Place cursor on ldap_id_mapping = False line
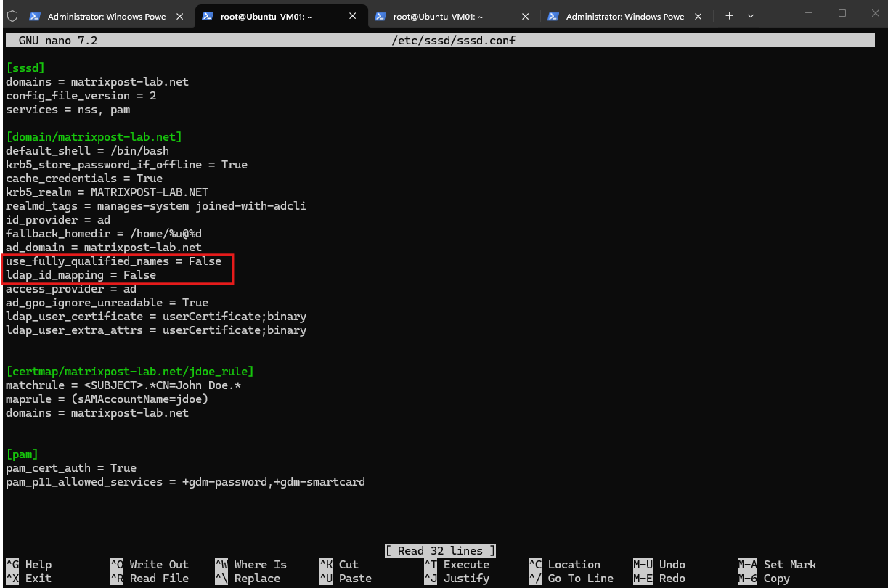888x588 pixels. pyautogui.click(x=81, y=275)
